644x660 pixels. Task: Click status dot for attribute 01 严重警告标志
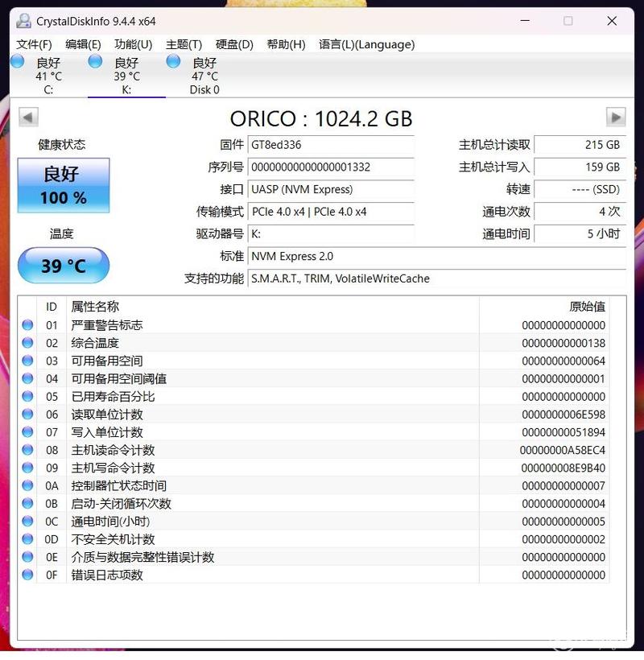pyautogui.click(x=28, y=325)
